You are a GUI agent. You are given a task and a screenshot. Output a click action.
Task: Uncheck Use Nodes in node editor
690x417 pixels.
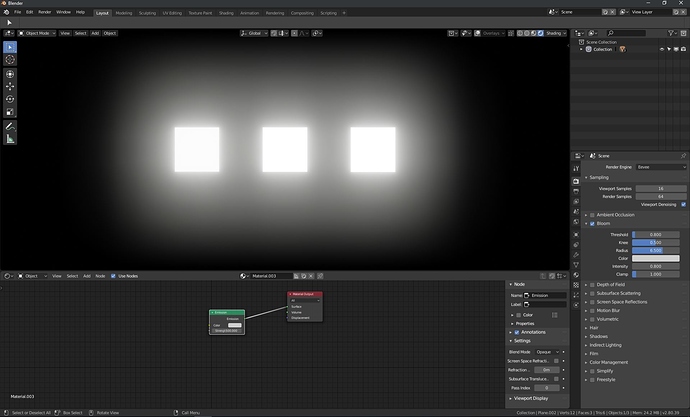click(113, 276)
